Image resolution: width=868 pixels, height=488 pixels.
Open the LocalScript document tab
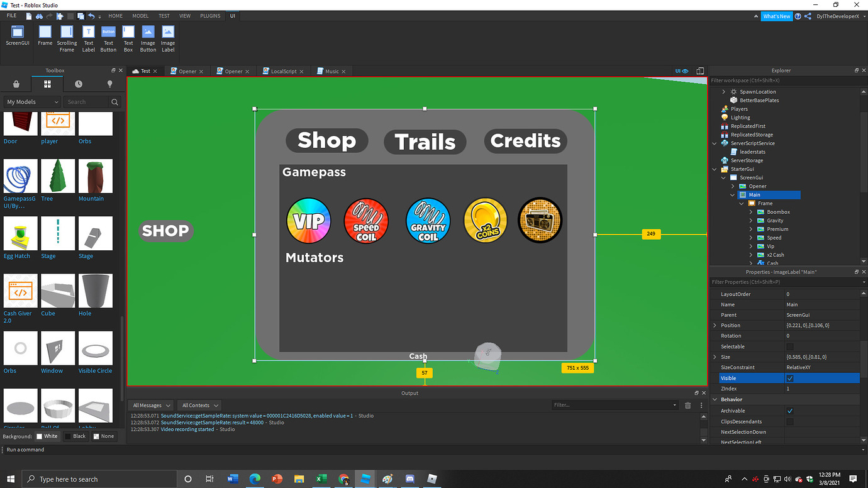pyautogui.click(x=282, y=71)
